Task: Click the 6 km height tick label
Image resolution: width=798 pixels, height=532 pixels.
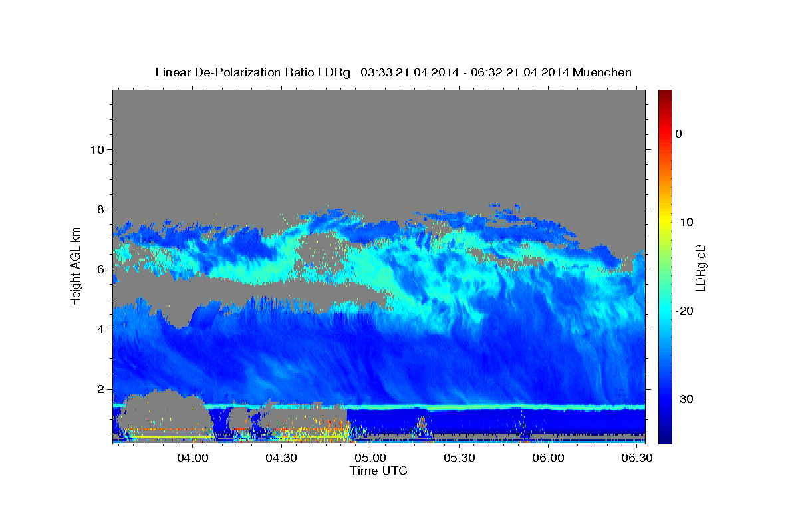Action: tap(100, 269)
